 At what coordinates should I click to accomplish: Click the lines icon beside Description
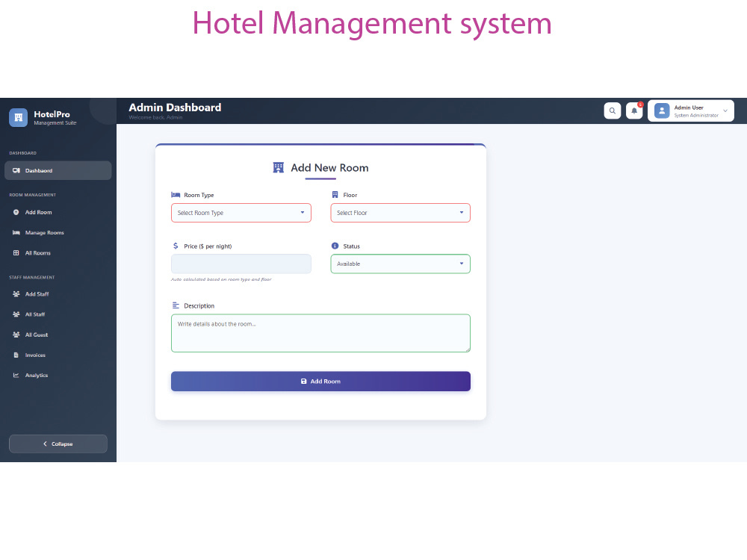pos(176,305)
